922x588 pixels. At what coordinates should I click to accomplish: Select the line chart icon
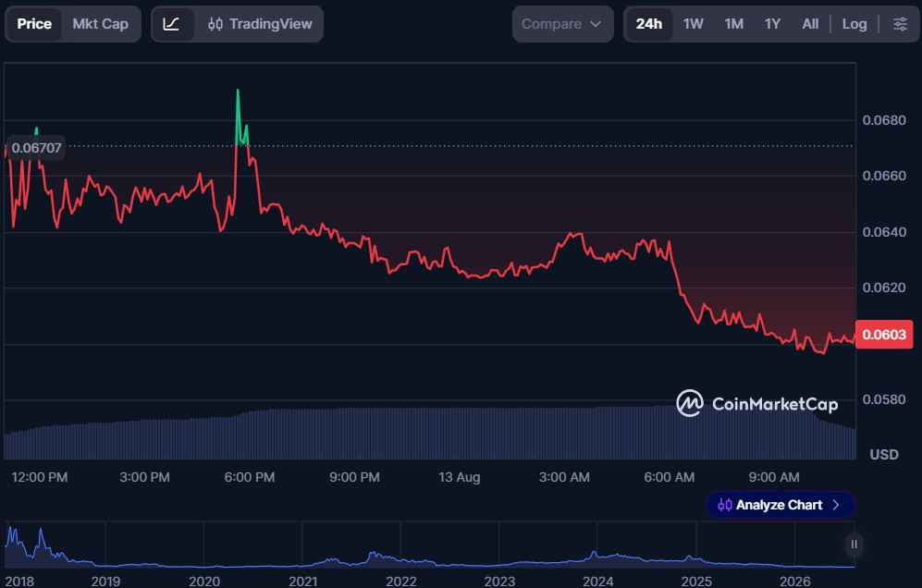(x=171, y=24)
